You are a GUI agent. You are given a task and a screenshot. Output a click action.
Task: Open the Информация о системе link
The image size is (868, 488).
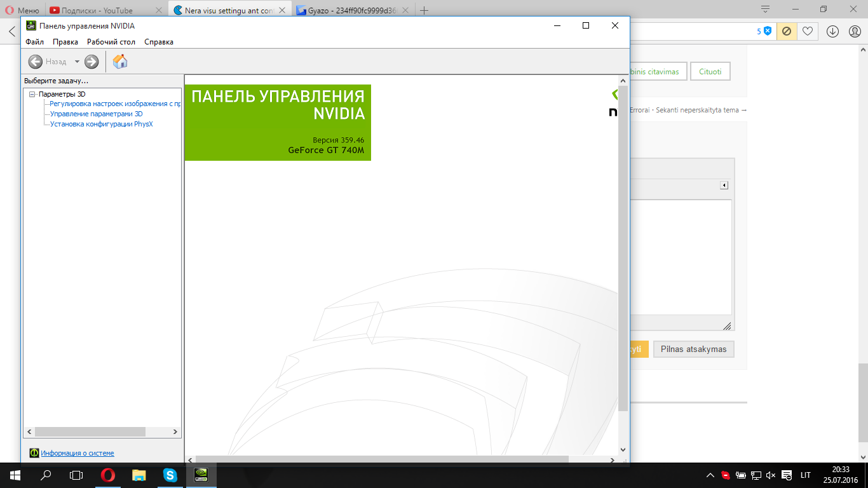pos(78,453)
